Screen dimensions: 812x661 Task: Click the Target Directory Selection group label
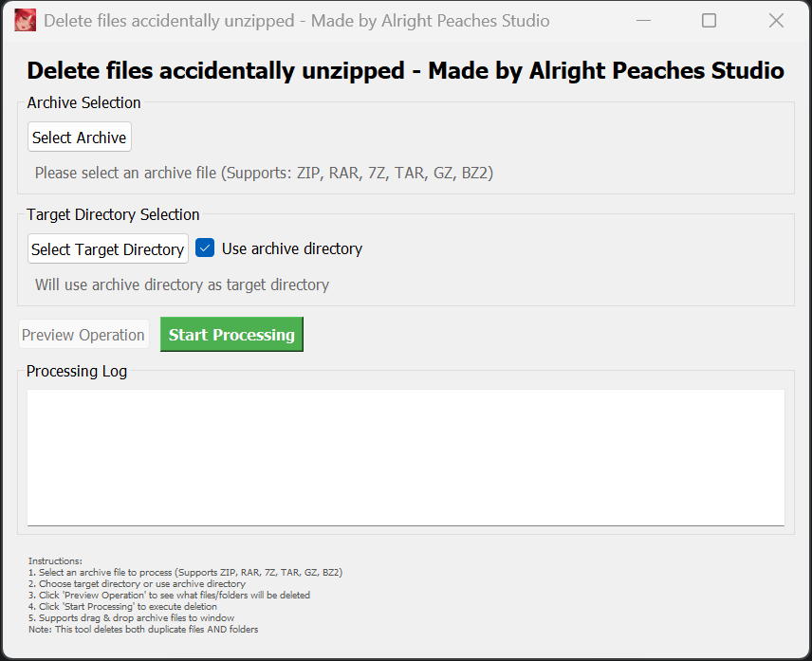tap(113, 214)
